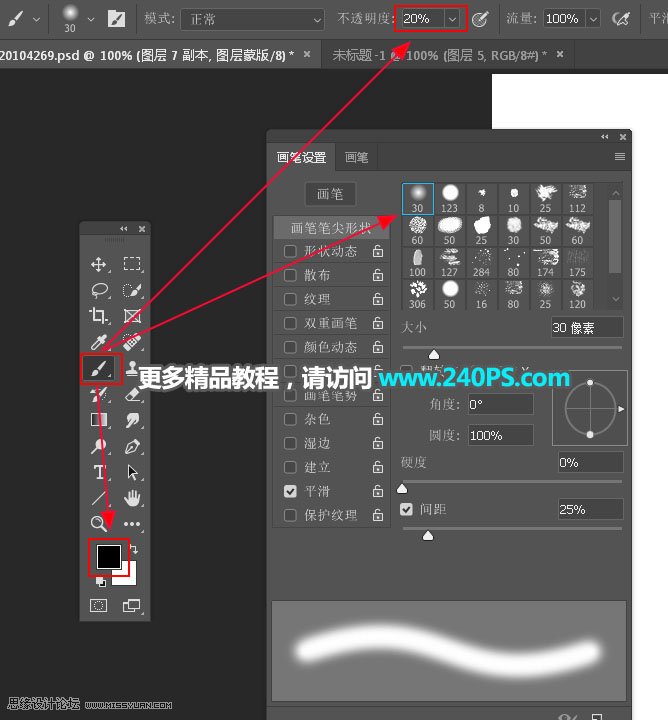
Task: Select the Quick Selection tool
Action: pos(132,290)
